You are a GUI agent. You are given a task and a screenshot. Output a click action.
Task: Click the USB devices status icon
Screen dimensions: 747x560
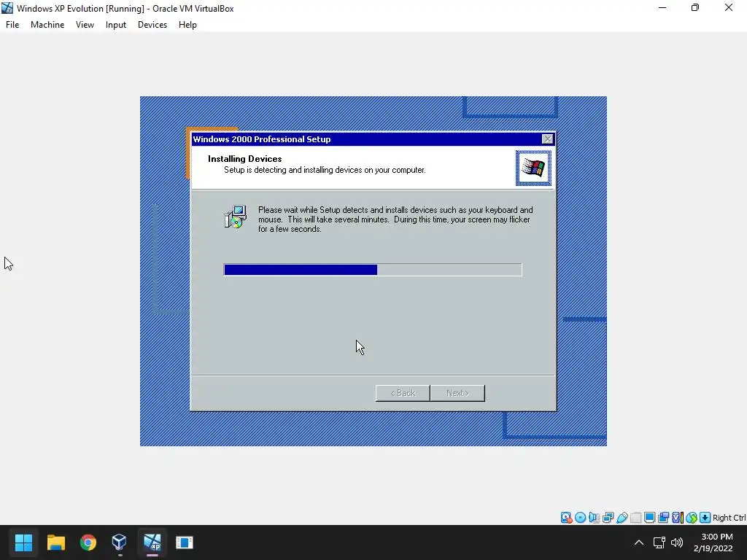pos(622,518)
